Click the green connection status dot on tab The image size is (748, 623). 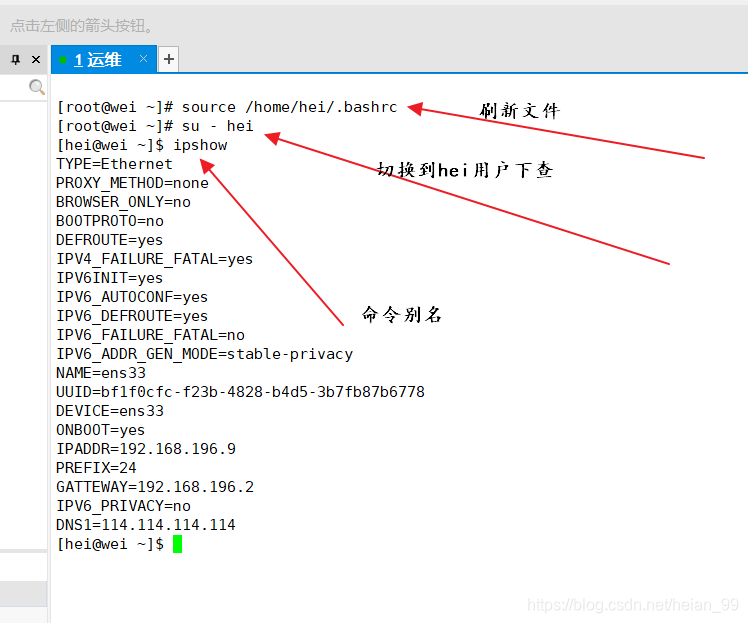pyautogui.click(x=62, y=60)
